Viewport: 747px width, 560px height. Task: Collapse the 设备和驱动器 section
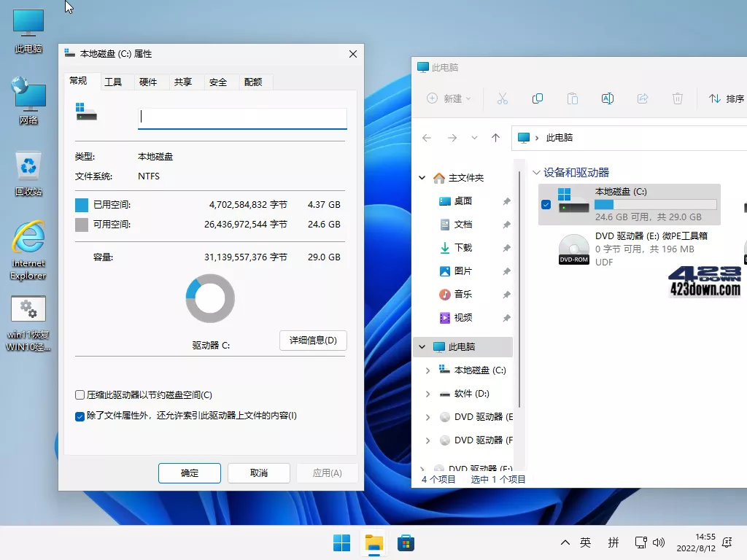coord(538,171)
